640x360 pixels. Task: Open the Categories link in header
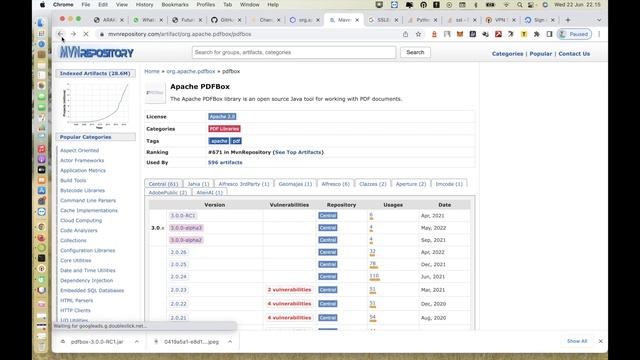coord(507,53)
